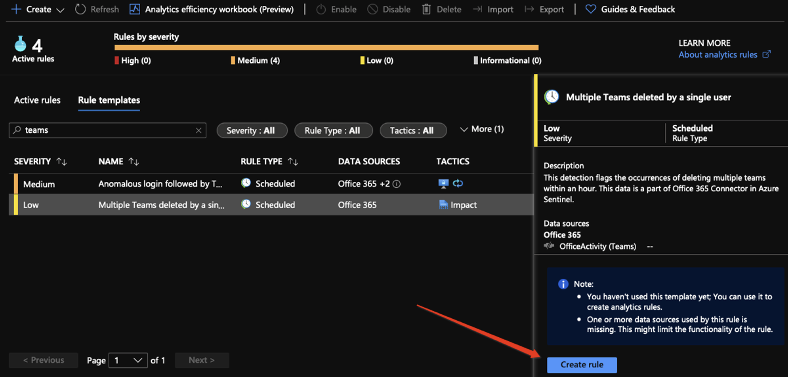Open the Create dropdown menu
788x377 pixels.
tap(38, 10)
